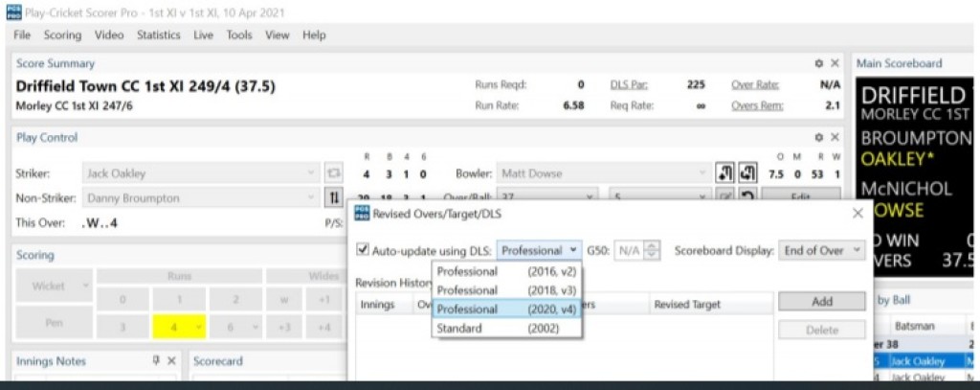This screenshot has width=980, height=390.
Task: Open the File menu
Action: 22,35
